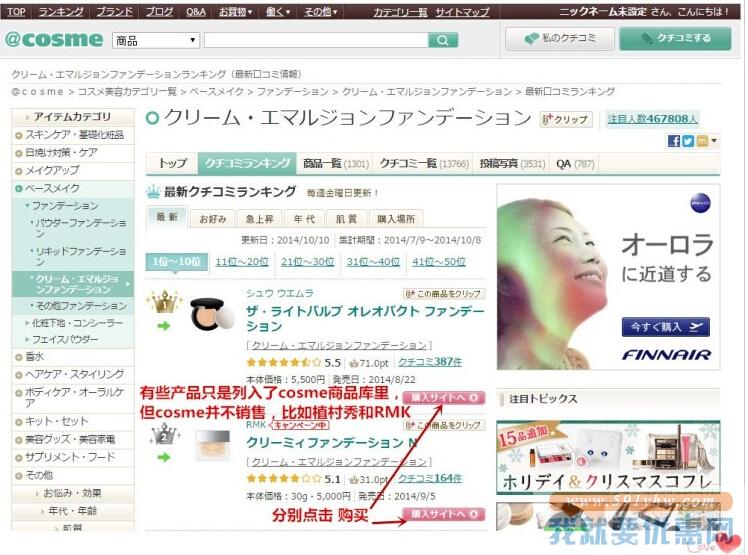
Task: Open ブランド in the top menu
Action: pos(114,11)
